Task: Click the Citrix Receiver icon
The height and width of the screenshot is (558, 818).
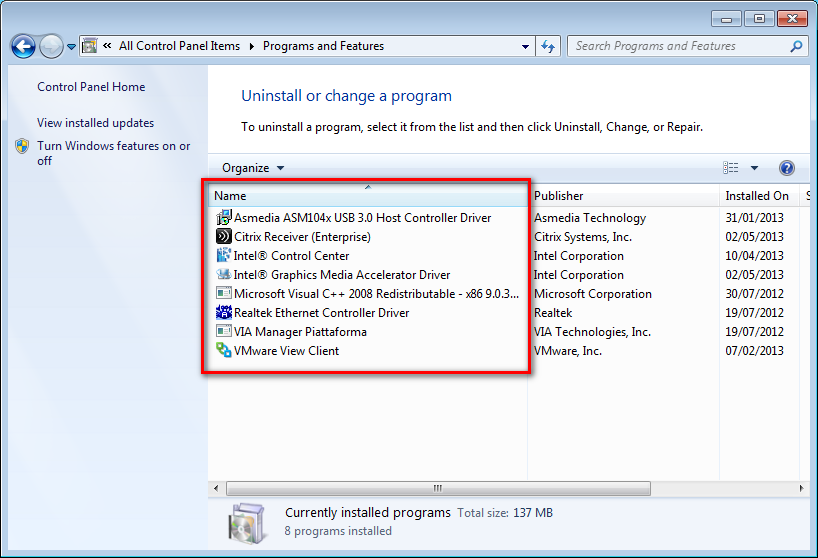Action: [224, 236]
